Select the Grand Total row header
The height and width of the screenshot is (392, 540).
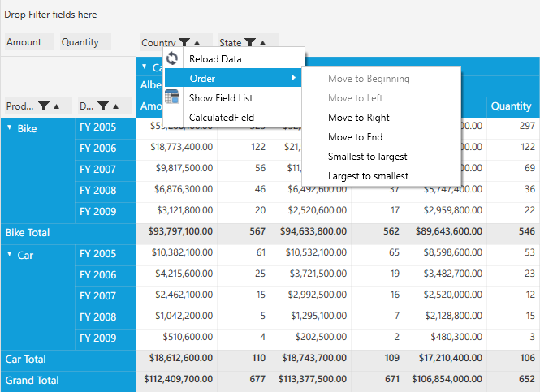coord(68,381)
